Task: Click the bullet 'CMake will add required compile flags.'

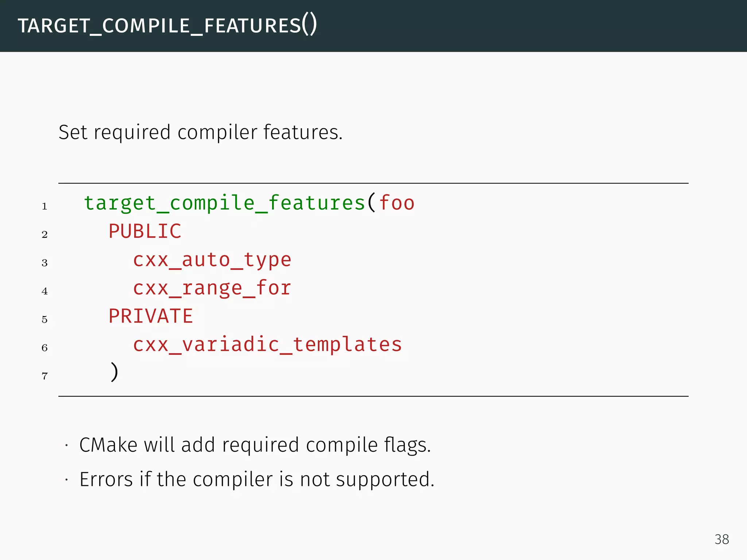Action: pos(255,445)
